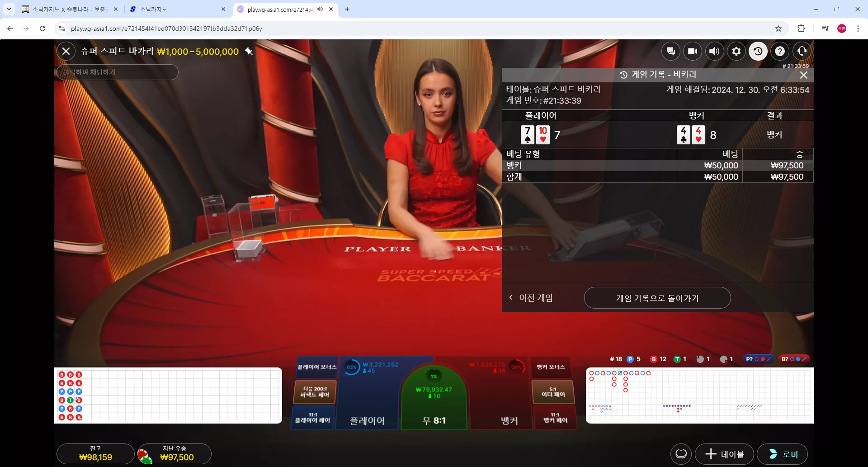Open the Chrome three-dot menu
Viewport: 868px width, 467px height.
[x=858, y=29]
